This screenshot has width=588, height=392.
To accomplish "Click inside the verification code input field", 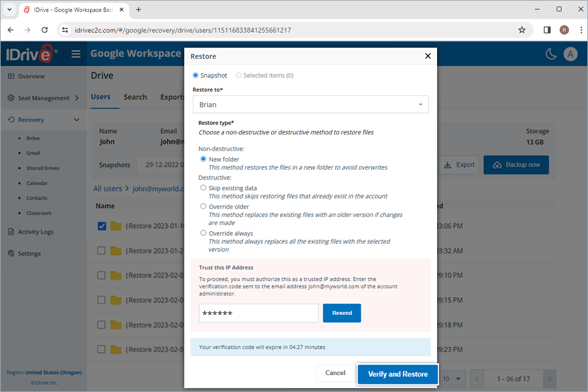I will [x=258, y=313].
